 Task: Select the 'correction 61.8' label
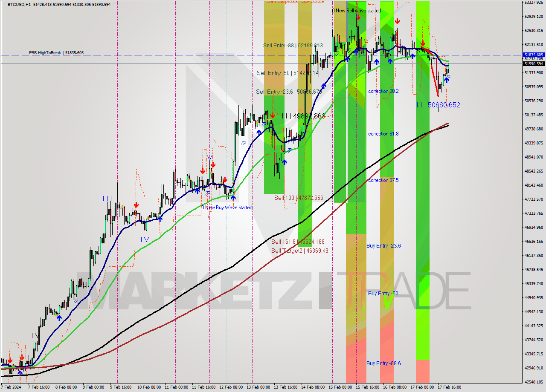[x=383, y=134]
